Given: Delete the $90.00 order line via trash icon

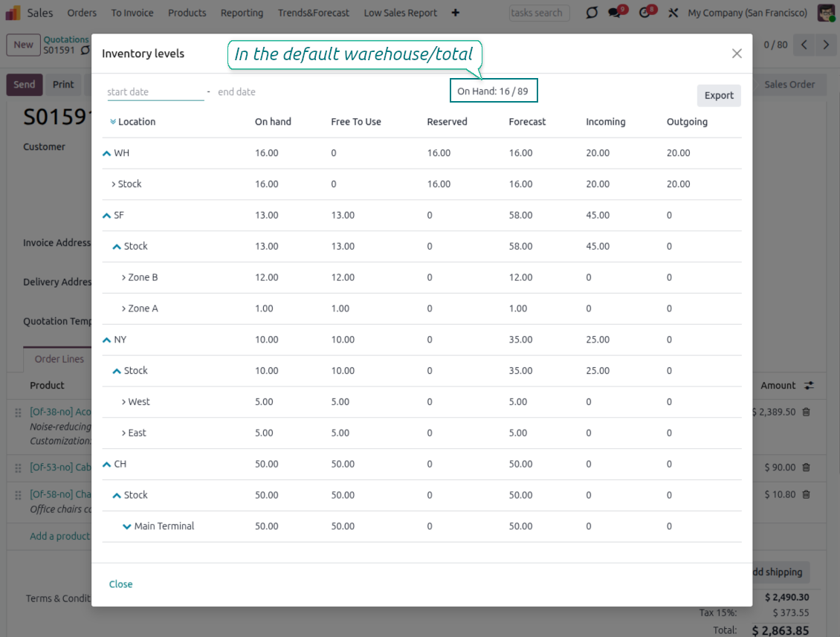Looking at the screenshot, I should [807, 468].
